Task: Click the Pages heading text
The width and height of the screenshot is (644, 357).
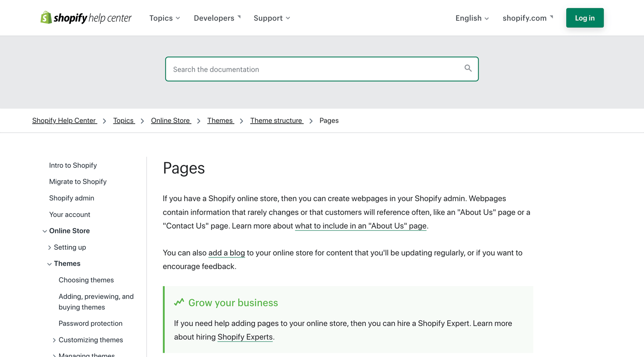Action: 184,168
